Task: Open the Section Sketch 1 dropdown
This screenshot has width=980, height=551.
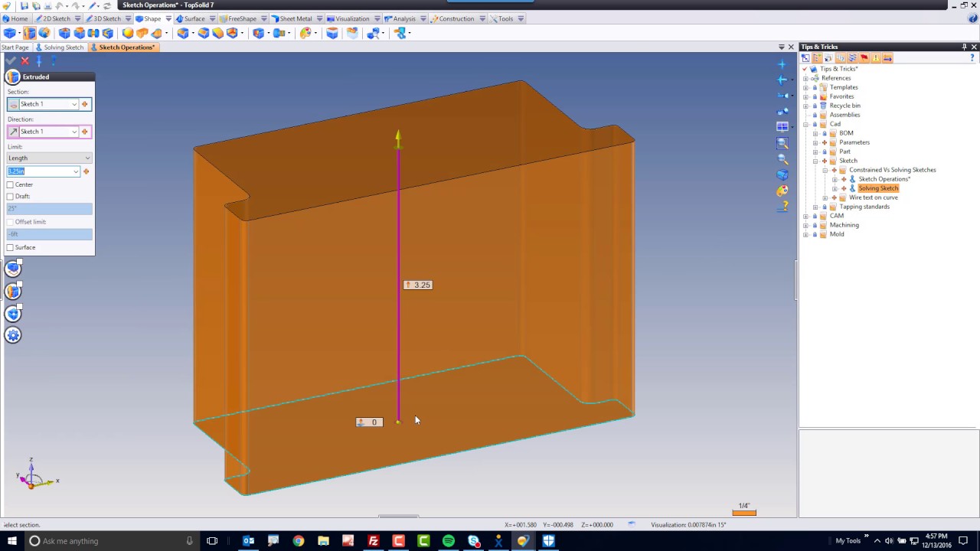Action: (x=74, y=104)
